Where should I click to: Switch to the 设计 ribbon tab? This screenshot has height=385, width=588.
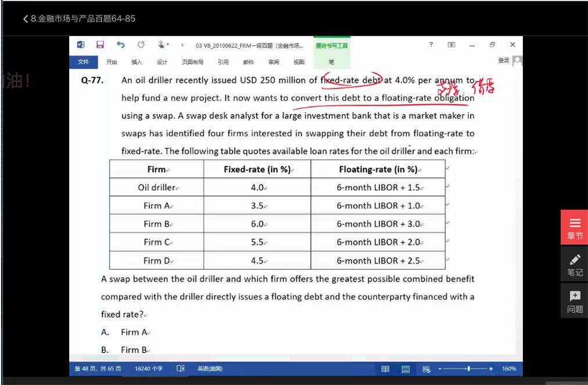[162, 62]
